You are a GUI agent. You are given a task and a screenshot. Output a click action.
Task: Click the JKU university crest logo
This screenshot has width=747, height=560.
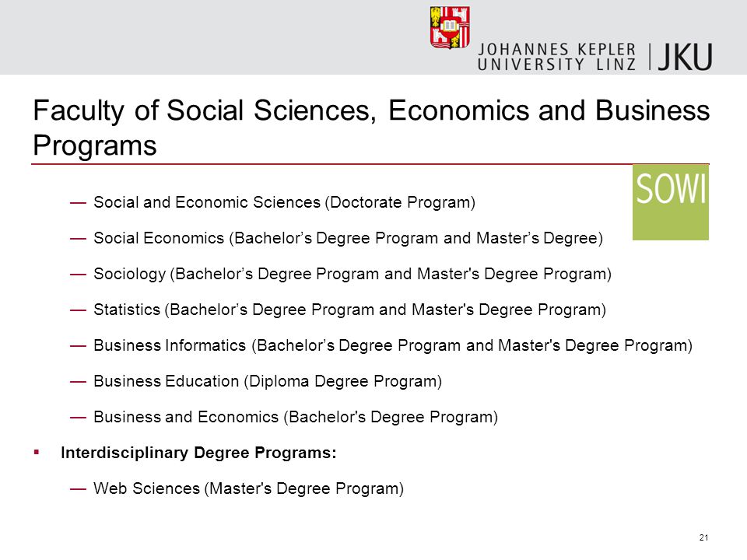pyautogui.click(x=450, y=28)
